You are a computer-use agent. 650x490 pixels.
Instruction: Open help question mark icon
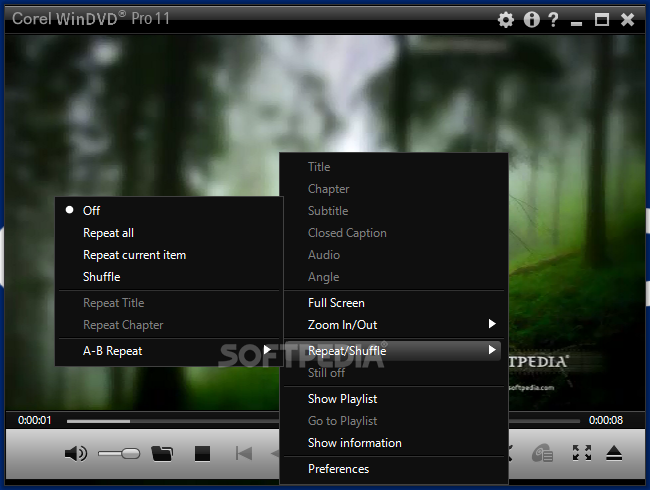tap(553, 19)
